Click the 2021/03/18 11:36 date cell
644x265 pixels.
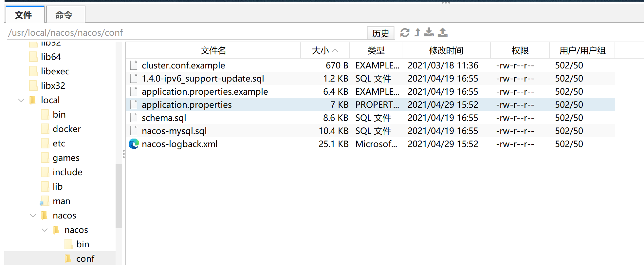pyautogui.click(x=443, y=66)
